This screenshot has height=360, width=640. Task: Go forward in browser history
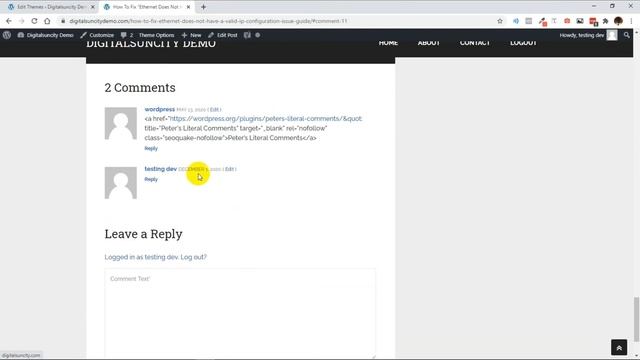click(22, 21)
